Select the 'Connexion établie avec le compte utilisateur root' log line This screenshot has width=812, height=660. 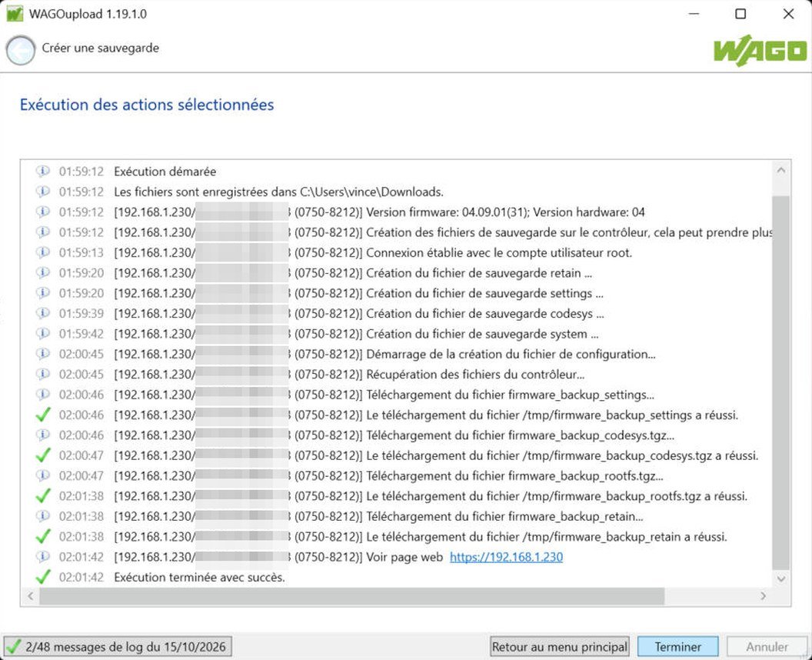pyautogui.click(x=404, y=253)
